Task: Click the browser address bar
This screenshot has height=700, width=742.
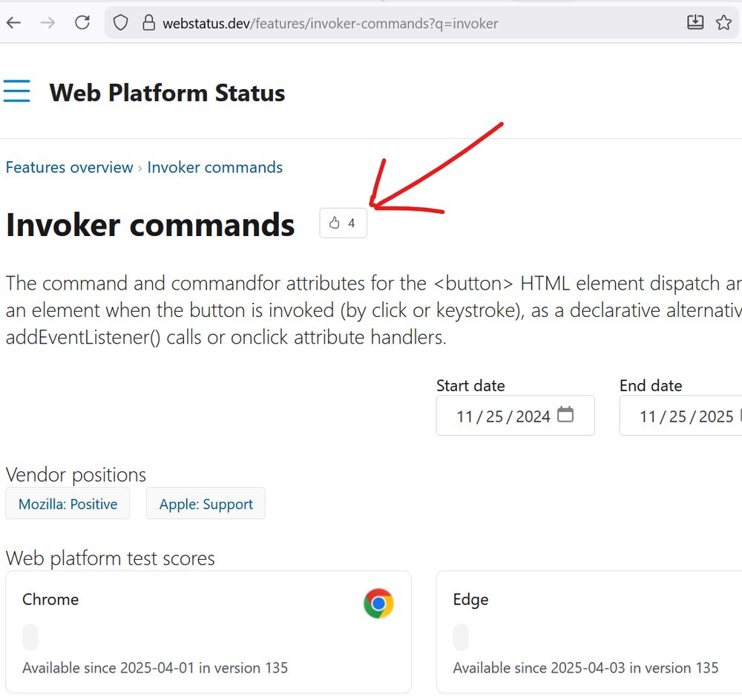Action: pos(334,23)
